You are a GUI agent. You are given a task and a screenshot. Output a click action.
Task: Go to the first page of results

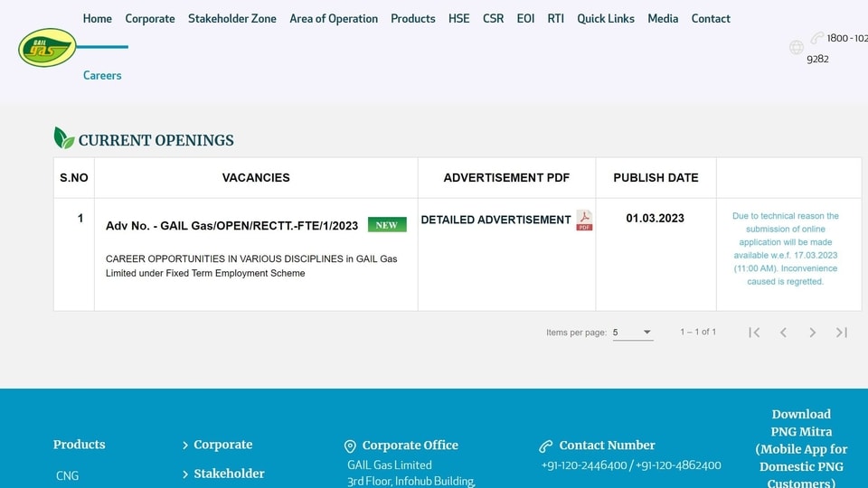point(754,333)
